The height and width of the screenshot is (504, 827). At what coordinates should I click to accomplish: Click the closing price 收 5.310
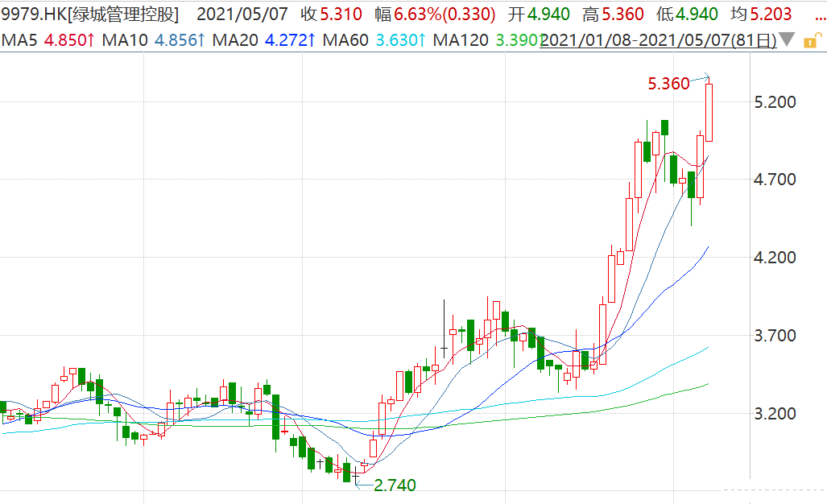point(331,14)
